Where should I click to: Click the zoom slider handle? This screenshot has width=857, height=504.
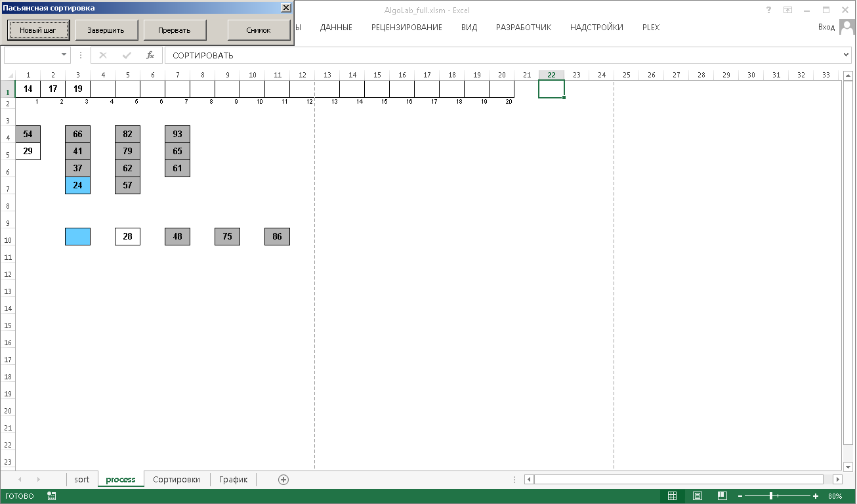pos(771,496)
